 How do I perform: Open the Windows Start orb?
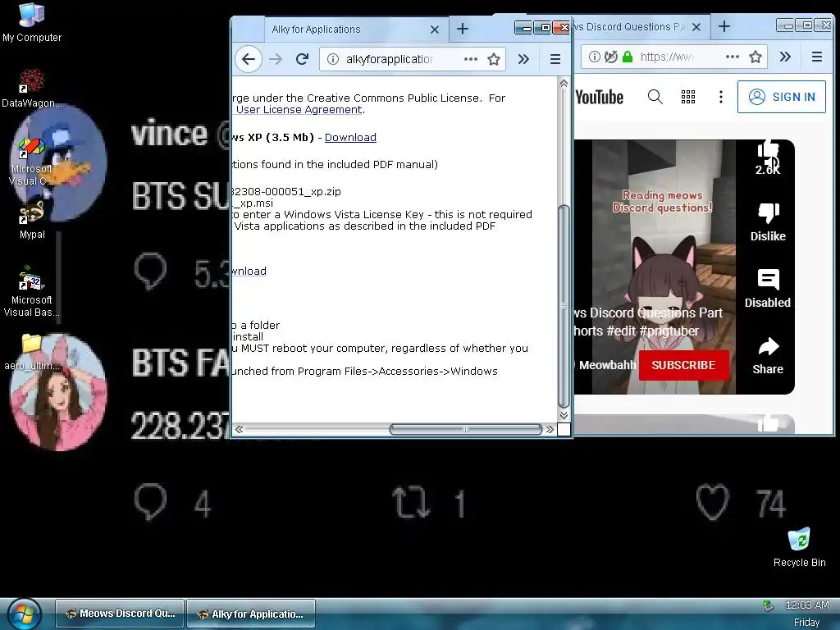[x=25, y=614]
